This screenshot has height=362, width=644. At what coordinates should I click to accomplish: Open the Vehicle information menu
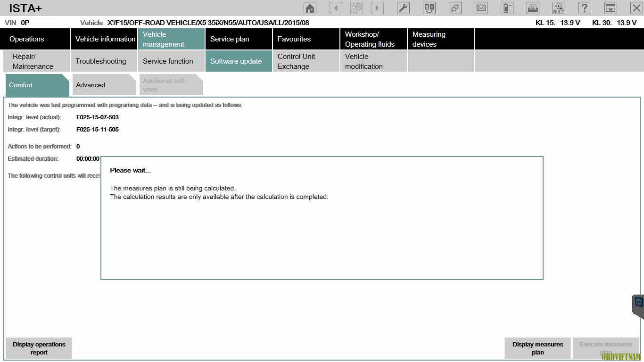pyautogui.click(x=104, y=39)
